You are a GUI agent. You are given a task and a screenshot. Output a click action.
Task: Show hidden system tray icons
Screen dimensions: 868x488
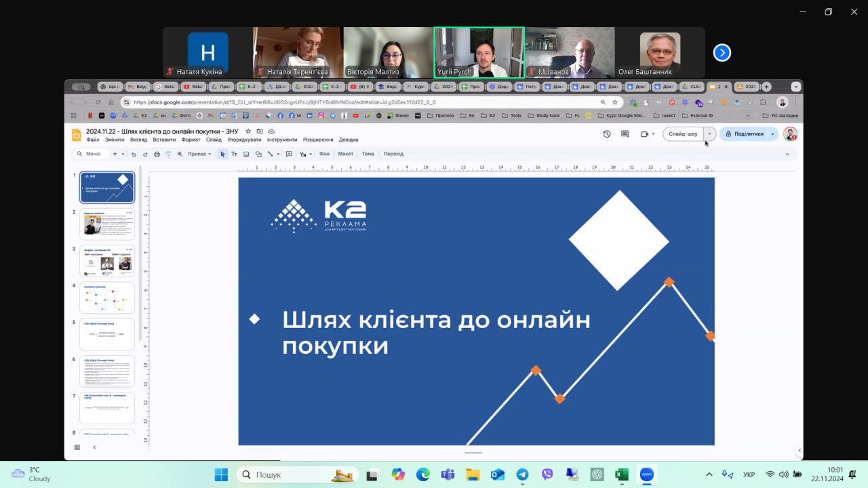pyautogui.click(x=709, y=474)
